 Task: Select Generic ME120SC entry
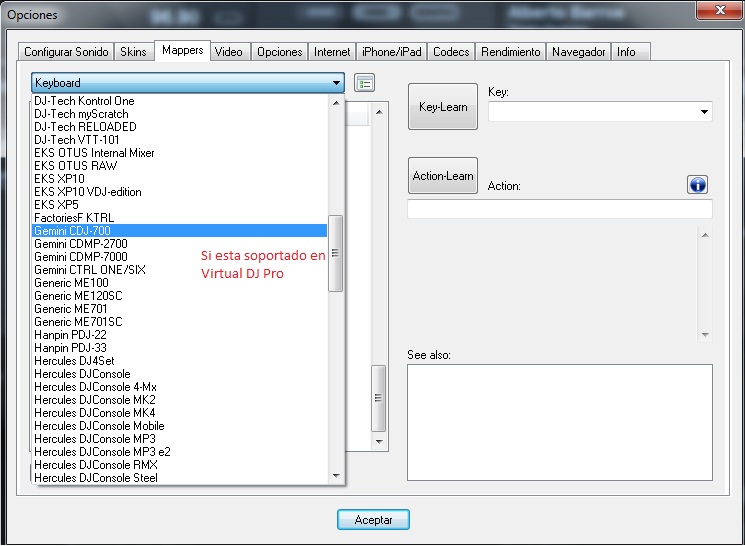click(180, 296)
